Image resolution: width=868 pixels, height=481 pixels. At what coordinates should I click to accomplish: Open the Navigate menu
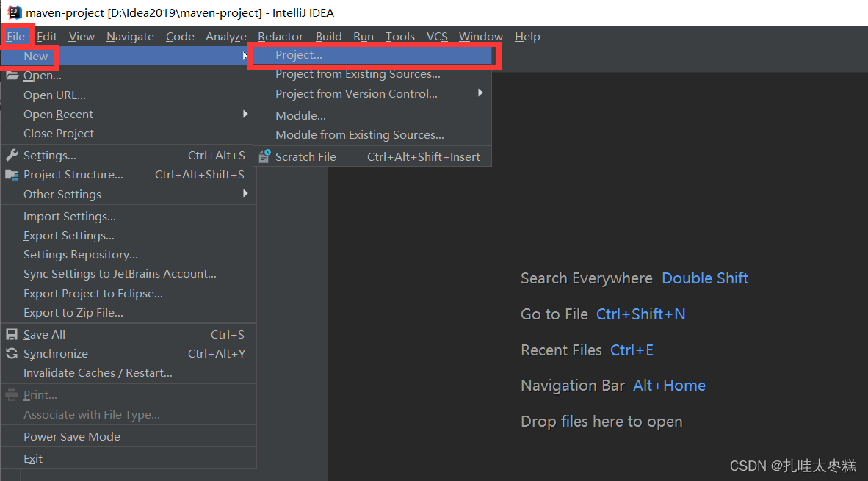coord(130,37)
